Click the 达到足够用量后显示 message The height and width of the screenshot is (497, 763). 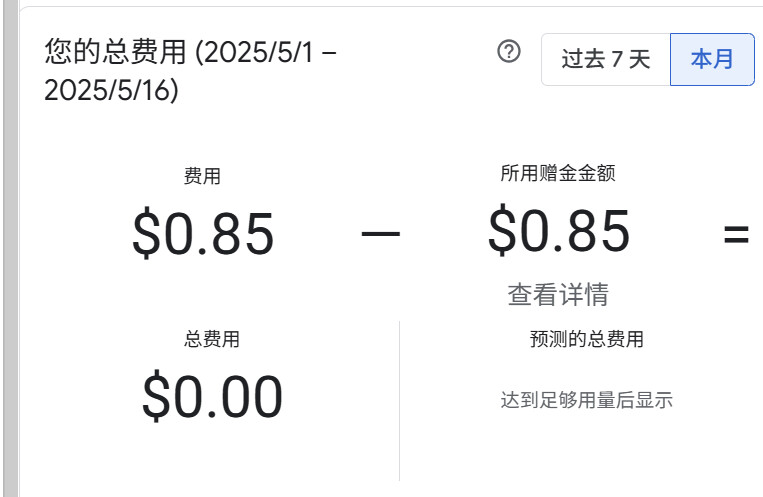(x=586, y=401)
